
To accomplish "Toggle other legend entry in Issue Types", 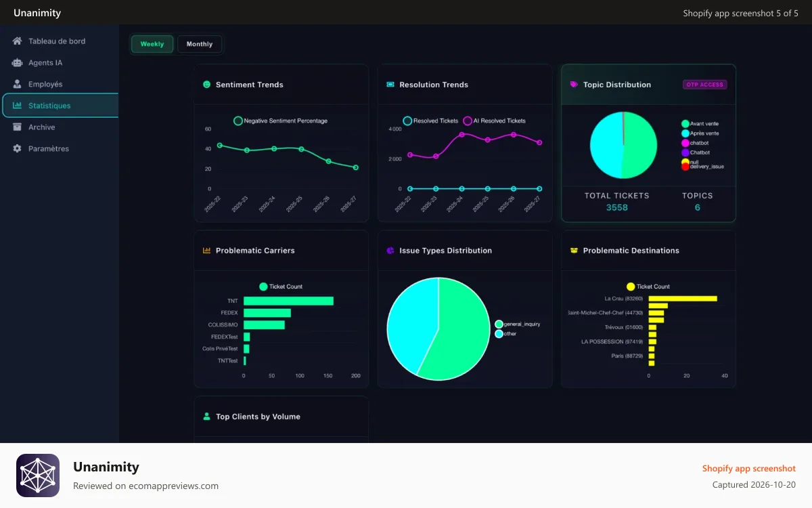I will coord(505,334).
